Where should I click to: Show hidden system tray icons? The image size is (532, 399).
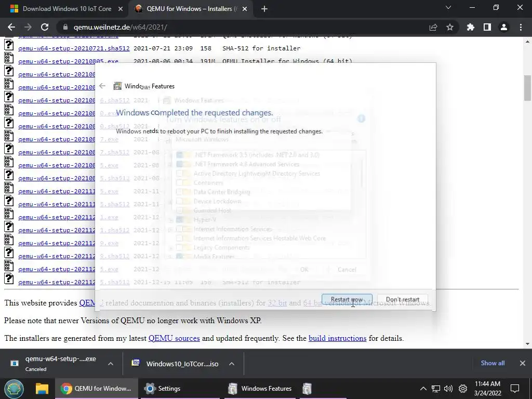[423, 389]
